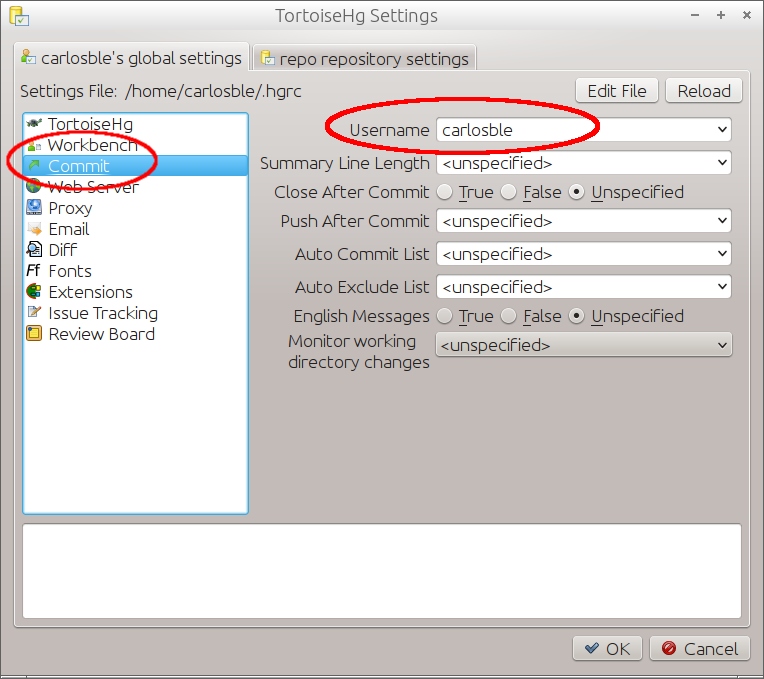Click the Username field label
764x679 pixels.
click(389, 130)
